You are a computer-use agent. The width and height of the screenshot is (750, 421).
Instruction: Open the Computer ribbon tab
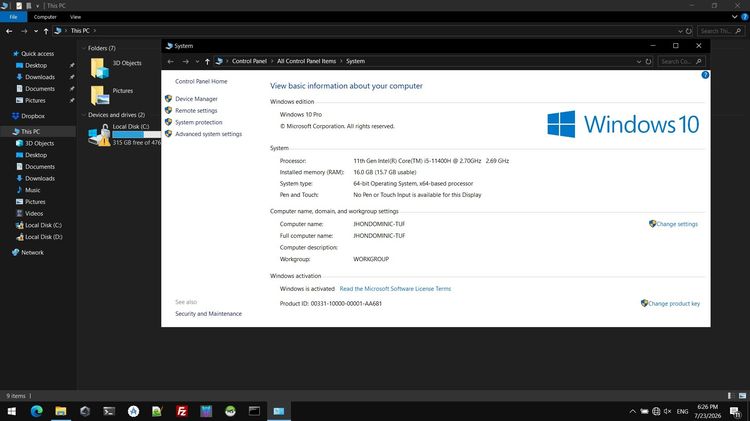[x=45, y=17]
